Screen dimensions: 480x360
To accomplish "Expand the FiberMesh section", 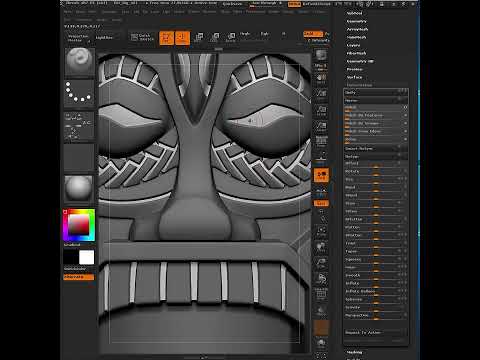I will pos(356,53).
